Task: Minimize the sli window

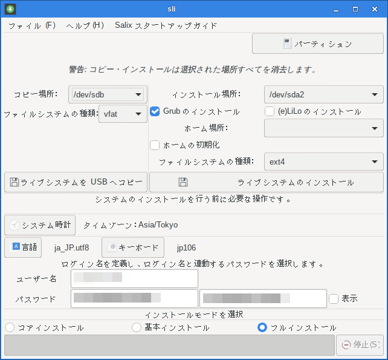Action: point(337,9)
